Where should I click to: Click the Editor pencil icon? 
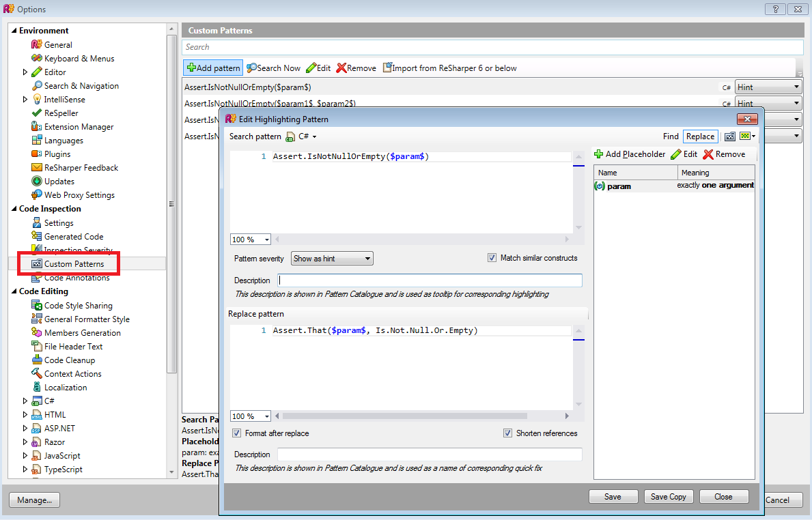[36, 72]
